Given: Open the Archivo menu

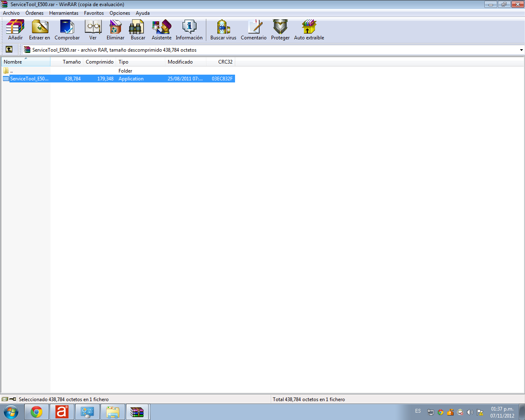Looking at the screenshot, I should pyautogui.click(x=11, y=13).
